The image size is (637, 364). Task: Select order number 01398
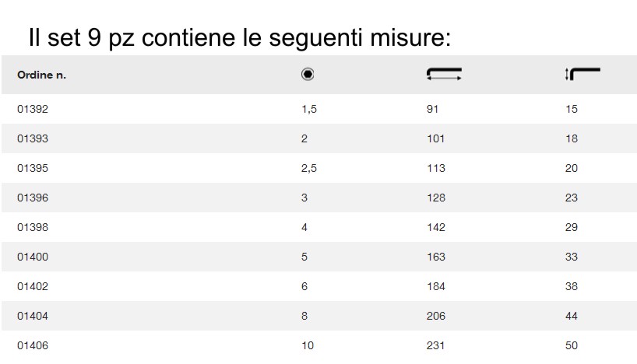[x=33, y=227]
